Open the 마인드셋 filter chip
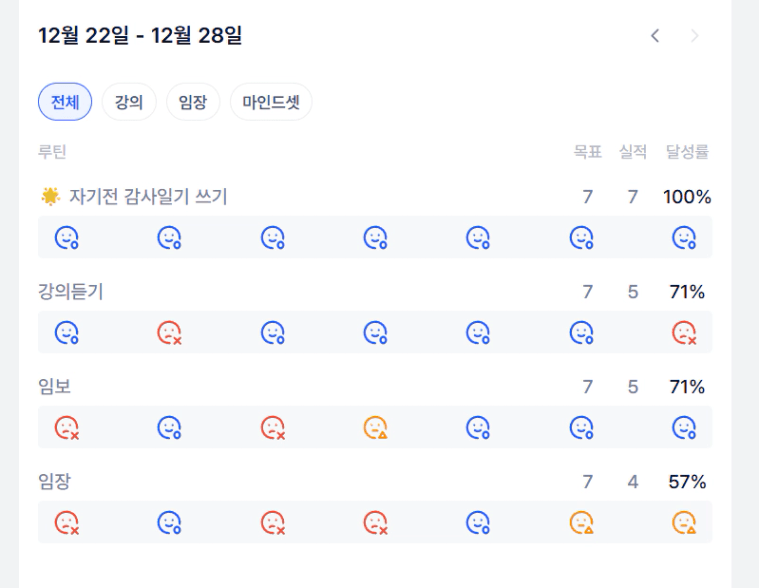 click(x=271, y=102)
